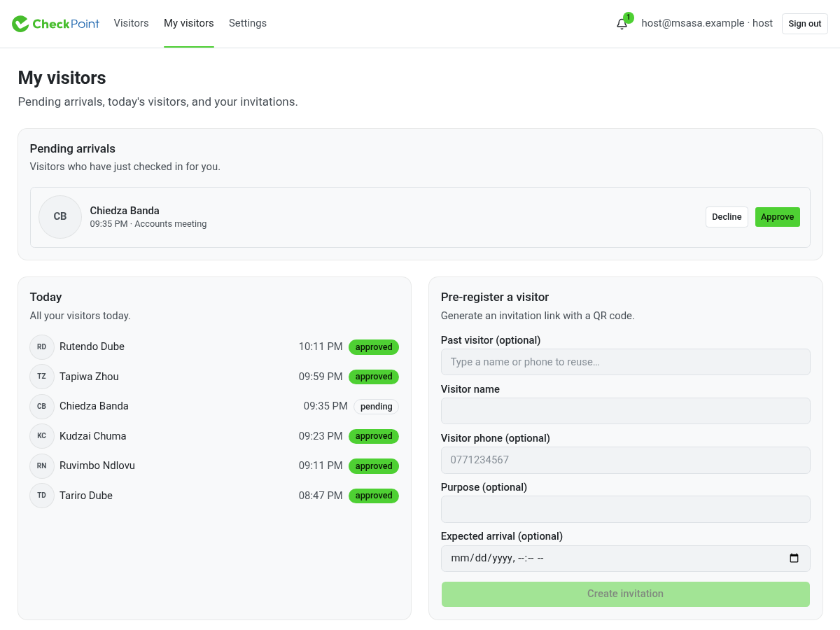Viewport: 840px width, 630px height.
Task: Go to the Visitors tab
Action: (x=132, y=23)
